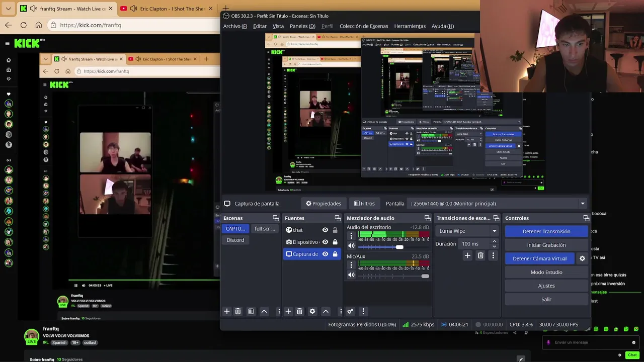Viewport: 644px width, 362px height.
Task: Mute Audio del escritorio speaker icon
Action: [x=351, y=246]
